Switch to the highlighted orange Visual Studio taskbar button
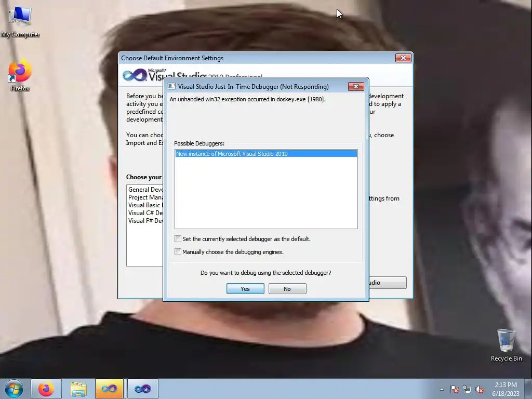This screenshot has height=399, width=532. (109, 389)
